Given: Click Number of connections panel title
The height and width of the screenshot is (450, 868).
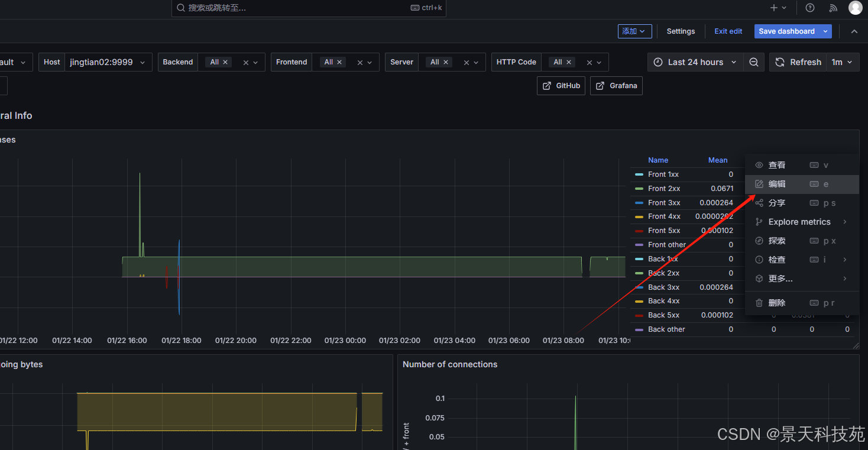Looking at the screenshot, I should coord(450,364).
